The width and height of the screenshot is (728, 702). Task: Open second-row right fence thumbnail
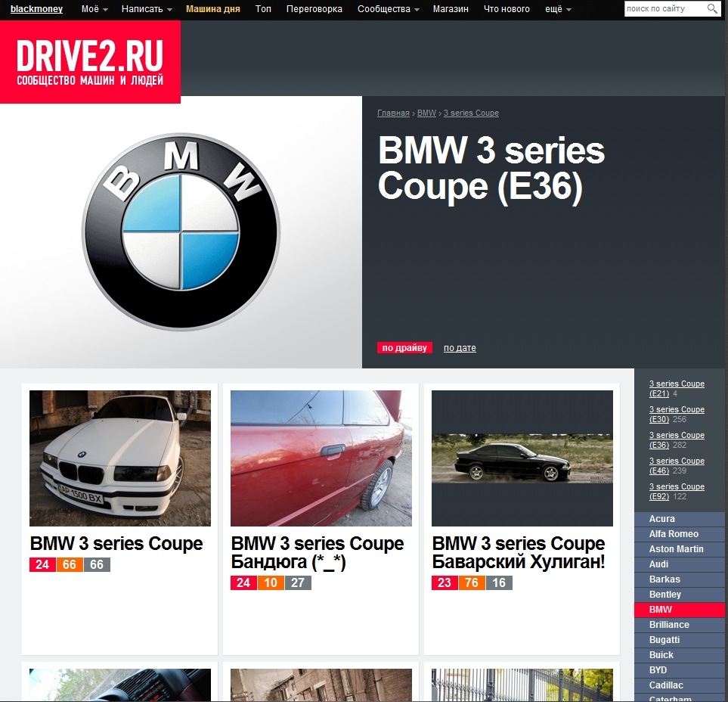(522, 685)
